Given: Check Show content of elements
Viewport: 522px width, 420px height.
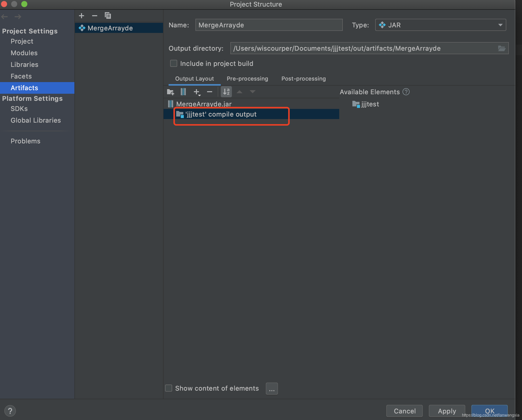Looking at the screenshot, I should tap(169, 388).
